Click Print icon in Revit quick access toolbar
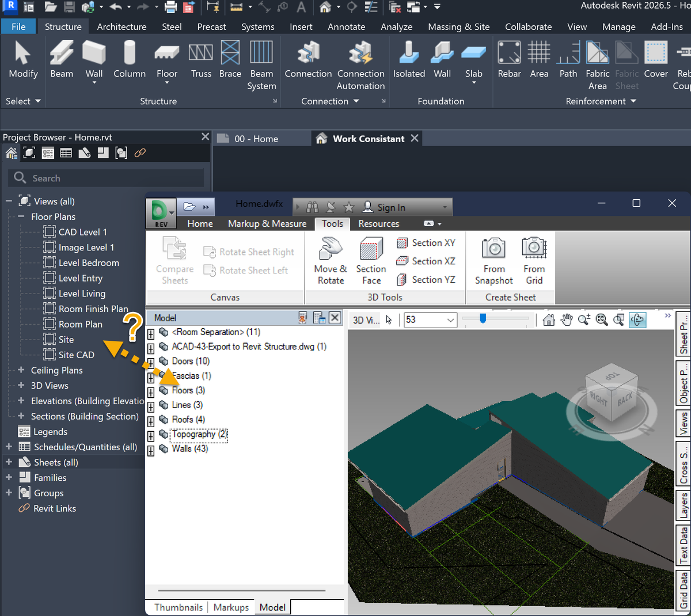Image resolution: width=691 pixels, height=616 pixels. pyautogui.click(x=170, y=7)
